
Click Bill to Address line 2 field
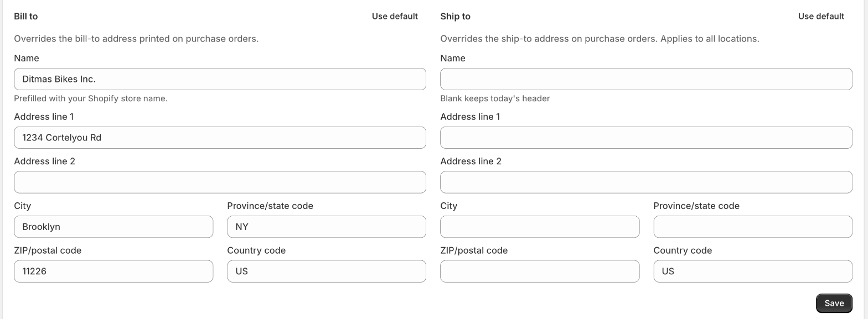pyautogui.click(x=220, y=182)
